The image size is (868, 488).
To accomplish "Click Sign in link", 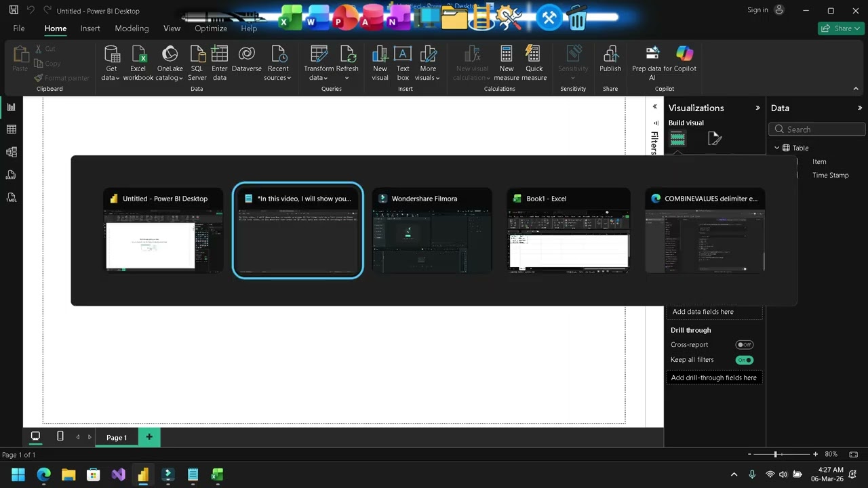I will 757,10.
